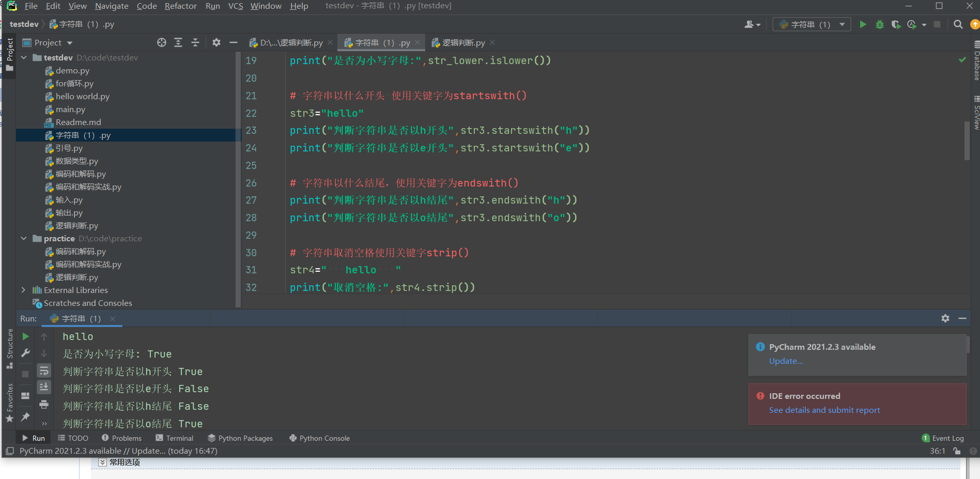Screen dimensions: 980x479
Task: Start debugging with the bug icon
Action: point(879,24)
